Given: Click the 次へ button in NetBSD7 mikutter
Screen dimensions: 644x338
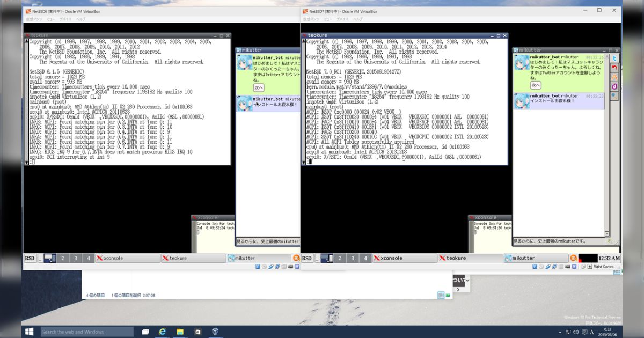Looking at the screenshot, I should pyautogui.click(x=536, y=85).
